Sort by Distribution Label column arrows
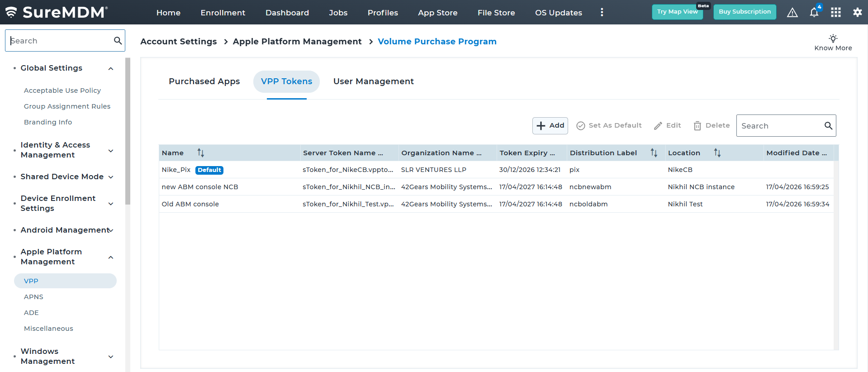 654,153
